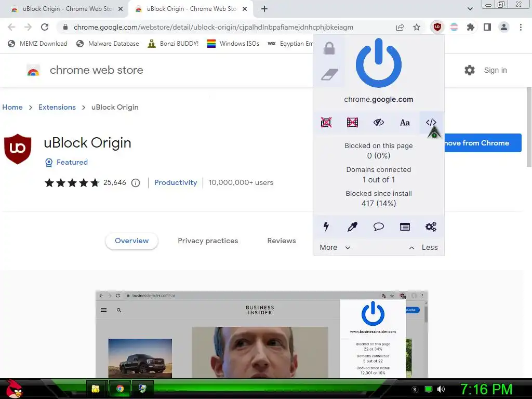Open tab search dropdown chevron
The height and width of the screenshot is (399, 532).
click(x=470, y=9)
